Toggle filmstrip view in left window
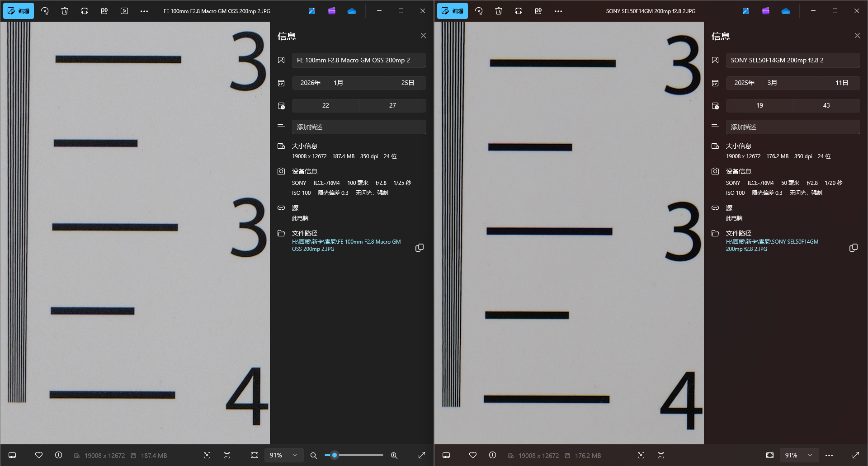 click(x=13, y=455)
